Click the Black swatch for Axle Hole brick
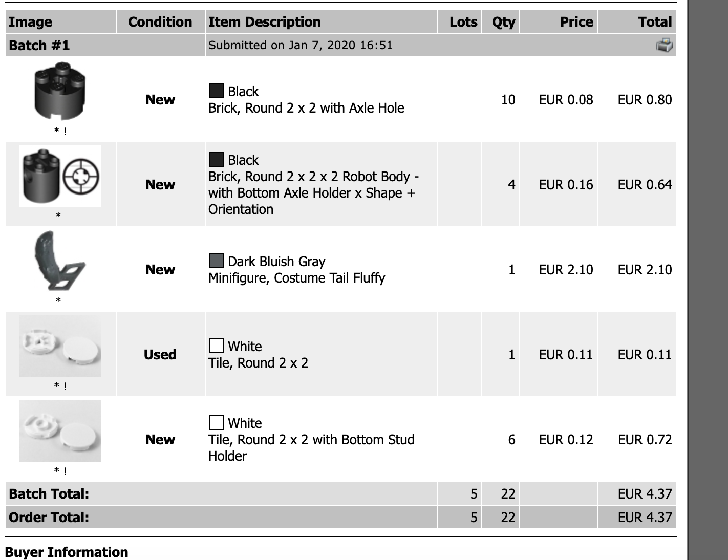 [x=217, y=91]
